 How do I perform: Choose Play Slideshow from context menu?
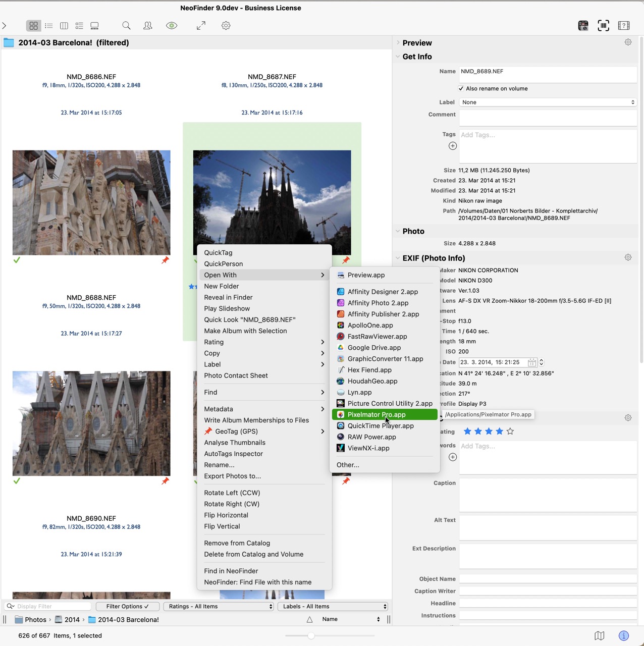pos(264,309)
